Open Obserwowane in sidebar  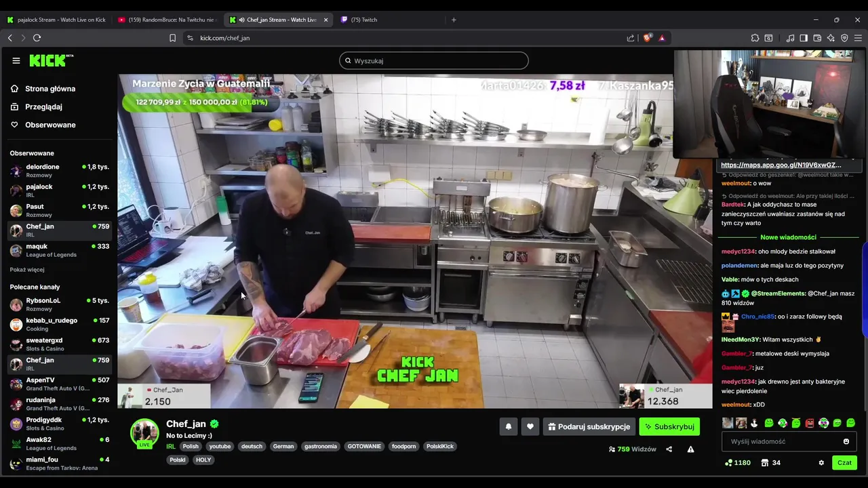50,125
